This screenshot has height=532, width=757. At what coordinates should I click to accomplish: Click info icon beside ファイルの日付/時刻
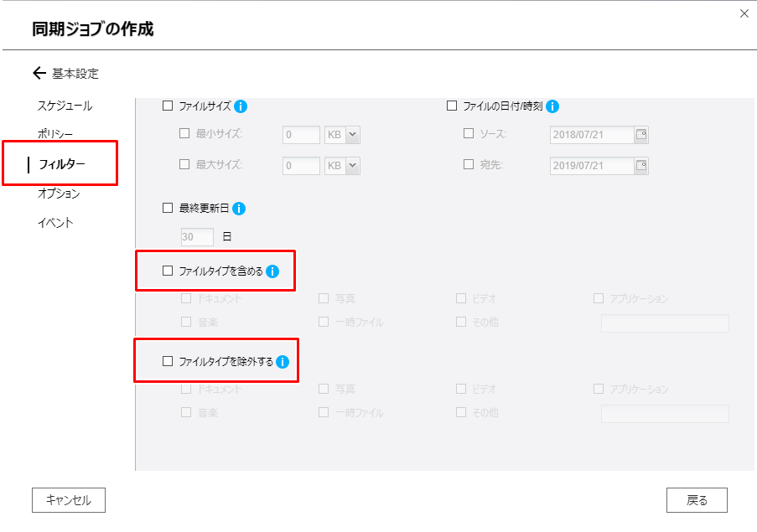click(x=552, y=106)
